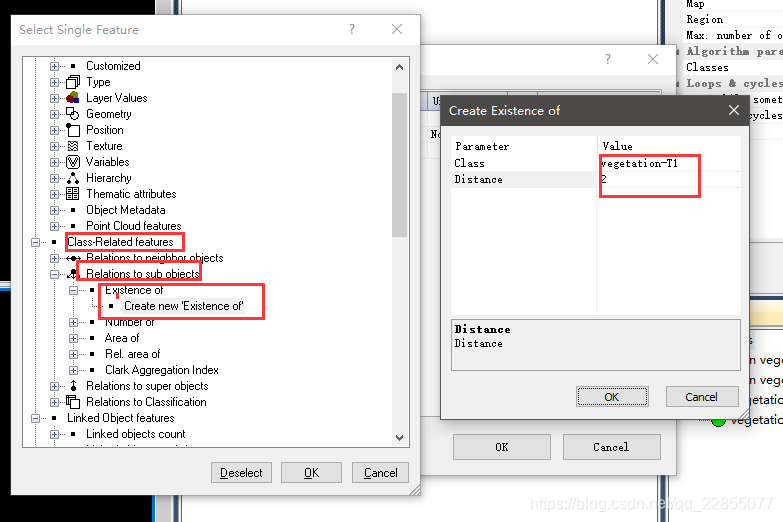Image resolution: width=783 pixels, height=522 pixels.
Task: Expand the Point Cloud features node
Action: point(54,226)
